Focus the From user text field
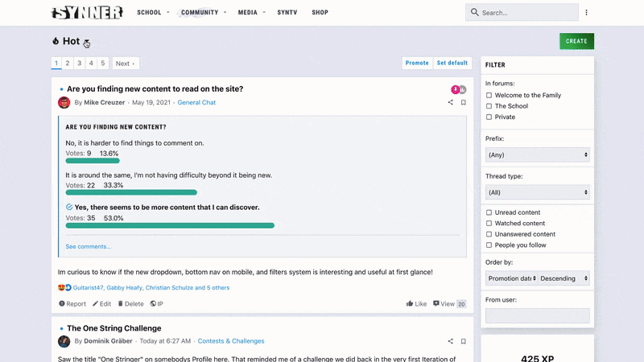This screenshot has height=362, width=644. [537, 316]
